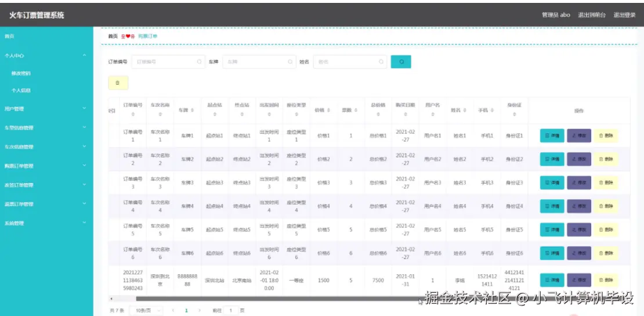This screenshot has width=644, height=316.
Task: Click 修改 on the 订单编号3 row
Action: pos(579,182)
